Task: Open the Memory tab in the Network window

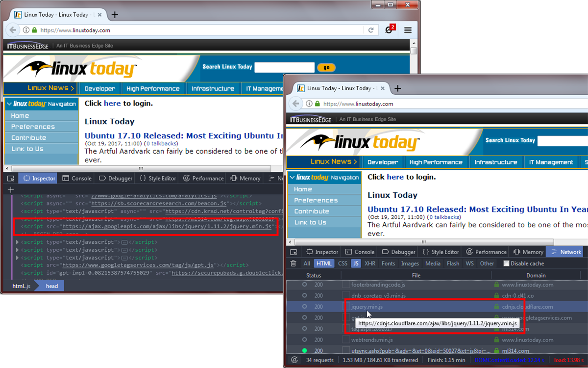Action: click(528, 252)
